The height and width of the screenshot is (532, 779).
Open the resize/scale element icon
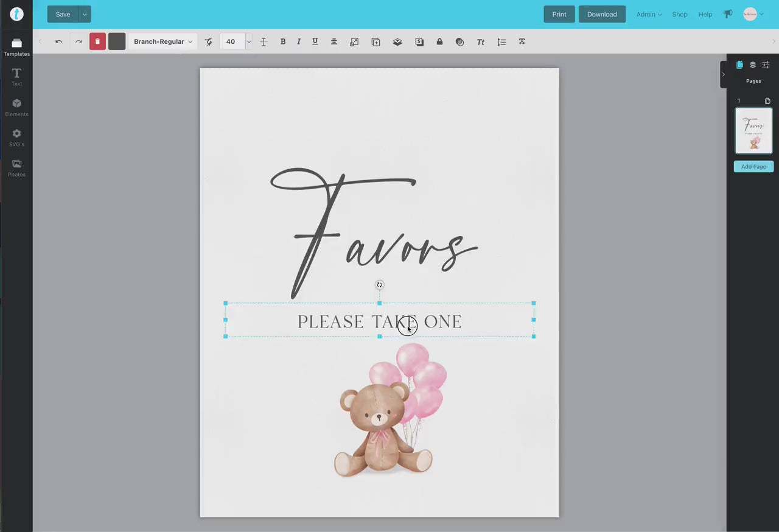(354, 41)
